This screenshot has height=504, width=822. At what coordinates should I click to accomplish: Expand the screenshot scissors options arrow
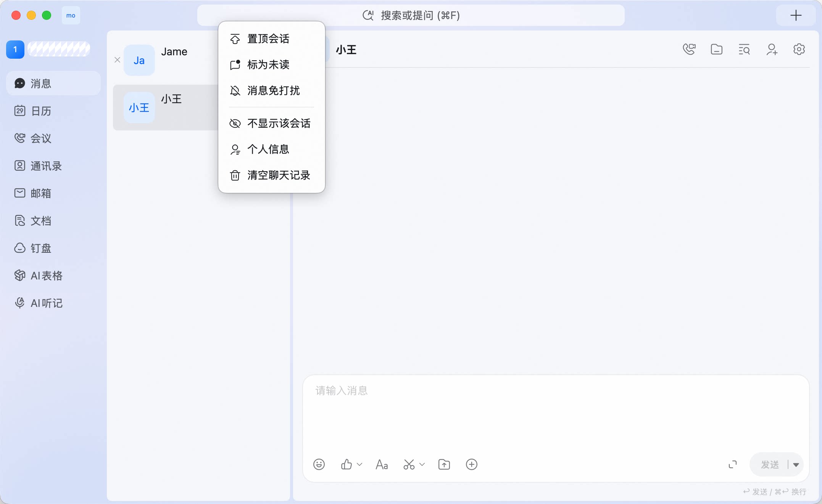point(422,464)
